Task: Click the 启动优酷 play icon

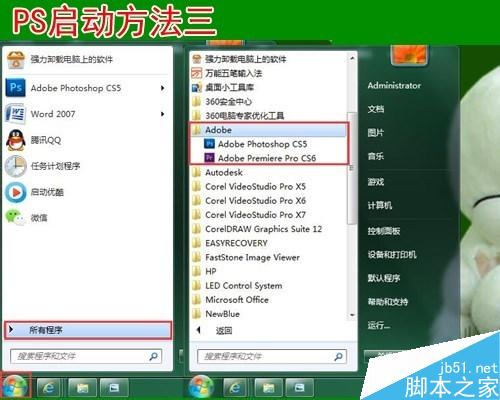Action: (16, 192)
